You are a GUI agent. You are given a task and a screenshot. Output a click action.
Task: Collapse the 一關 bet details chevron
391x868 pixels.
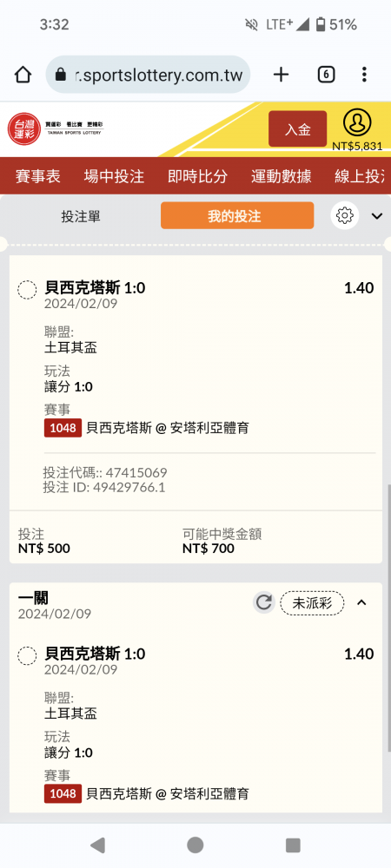361,602
